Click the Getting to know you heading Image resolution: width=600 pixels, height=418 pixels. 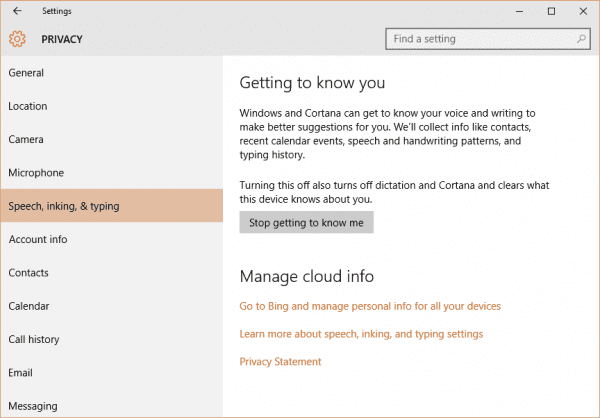click(312, 83)
